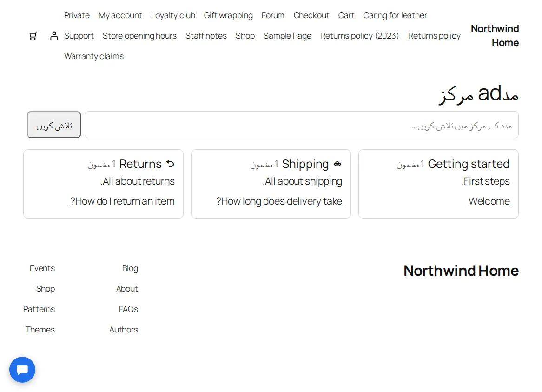The height and width of the screenshot is (392, 542).
Task: Open the footer FAQs link
Action: click(x=128, y=309)
